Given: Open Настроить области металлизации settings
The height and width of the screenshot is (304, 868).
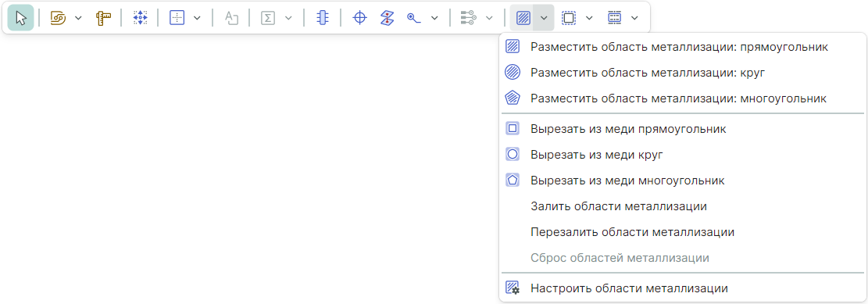Looking at the screenshot, I should [x=682, y=288].
